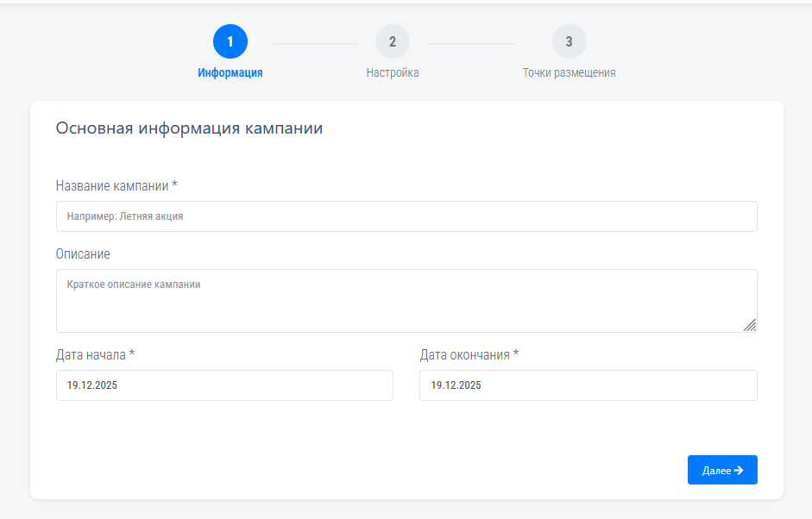Focus the Название кампании input field

point(406,216)
